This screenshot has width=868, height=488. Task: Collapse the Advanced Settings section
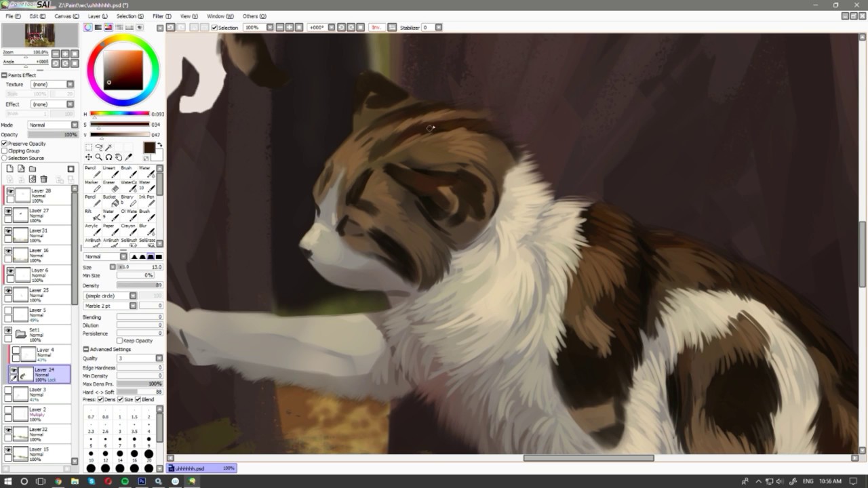pyautogui.click(x=86, y=350)
